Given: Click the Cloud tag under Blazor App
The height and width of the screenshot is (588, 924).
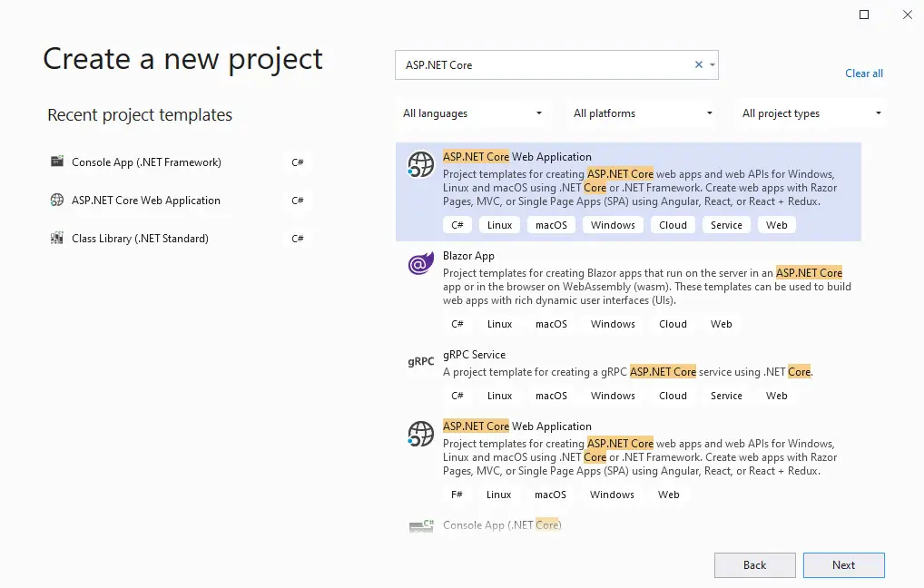Looking at the screenshot, I should tap(673, 324).
